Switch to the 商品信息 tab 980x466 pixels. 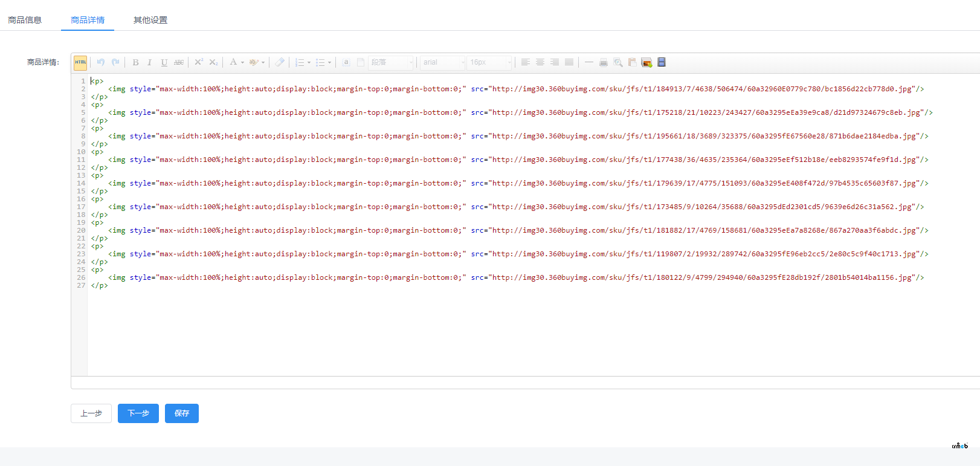pyautogui.click(x=25, y=20)
